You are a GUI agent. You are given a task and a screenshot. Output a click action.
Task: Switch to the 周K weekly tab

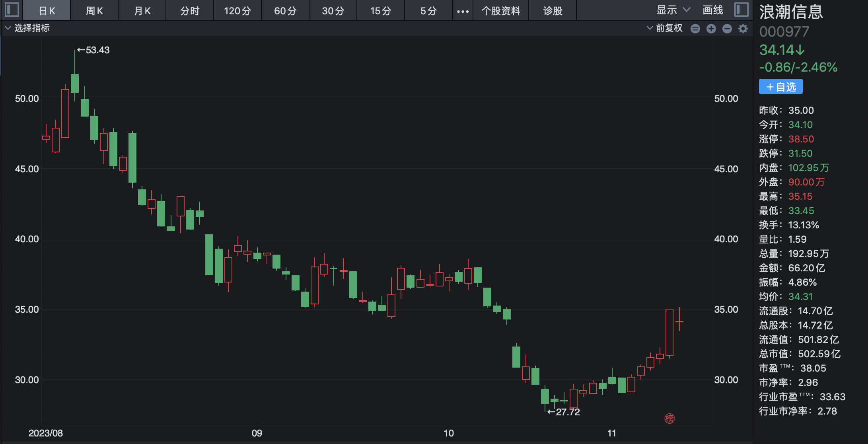coord(94,11)
